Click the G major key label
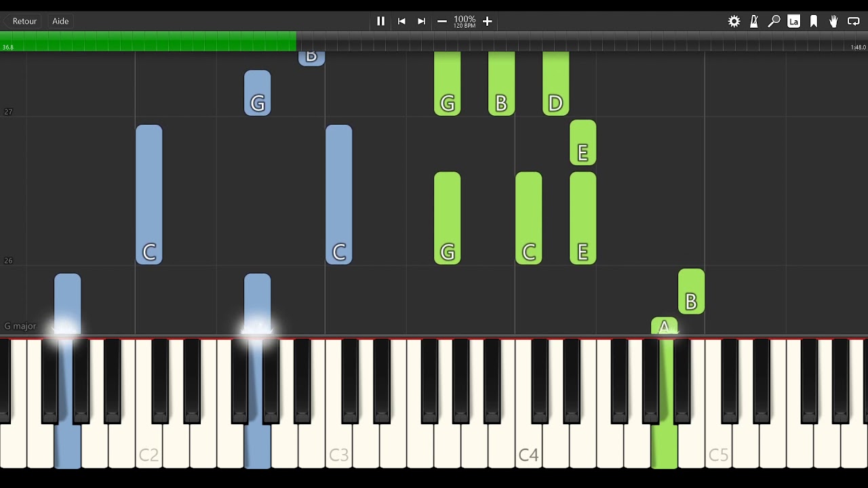The height and width of the screenshot is (488, 868). (20, 326)
